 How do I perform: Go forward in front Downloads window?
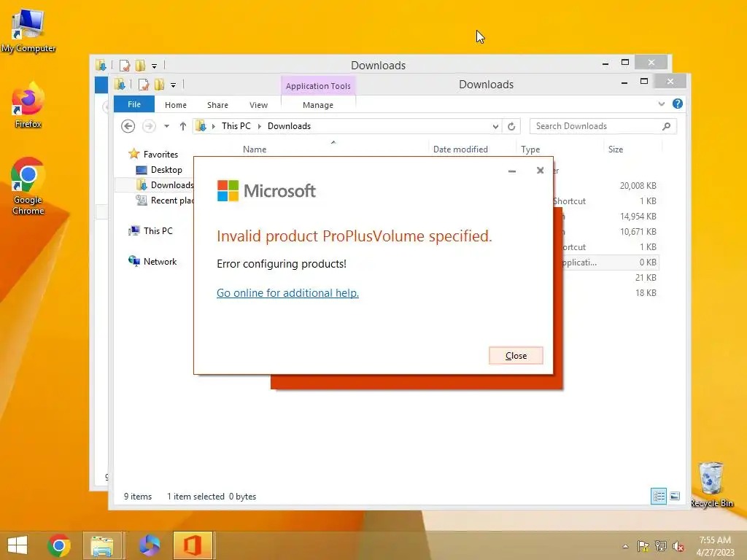pyautogui.click(x=149, y=126)
